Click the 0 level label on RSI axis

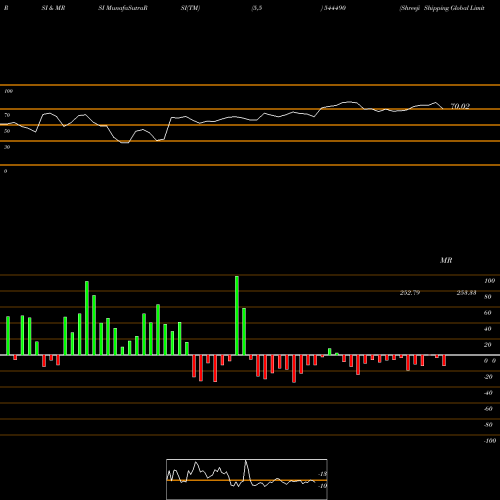click(x=5, y=171)
